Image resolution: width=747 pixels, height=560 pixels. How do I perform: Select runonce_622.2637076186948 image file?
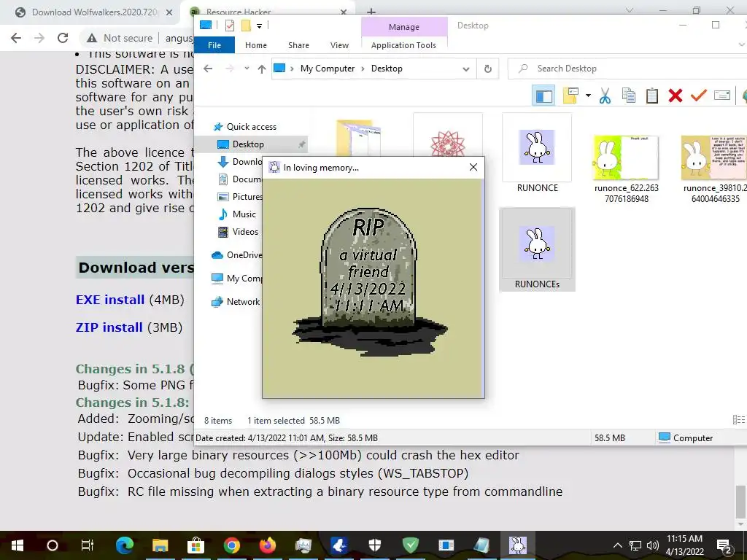tap(626, 168)
